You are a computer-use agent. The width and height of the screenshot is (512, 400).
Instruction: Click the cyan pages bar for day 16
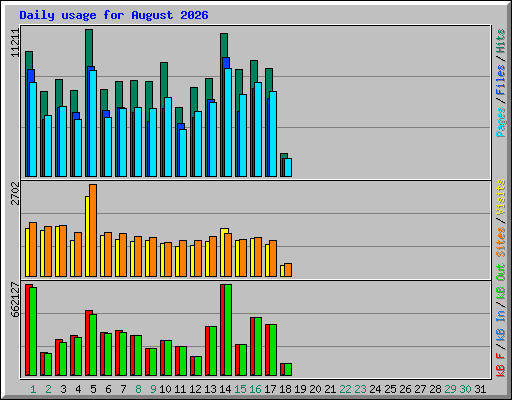[x=258, y=129]
